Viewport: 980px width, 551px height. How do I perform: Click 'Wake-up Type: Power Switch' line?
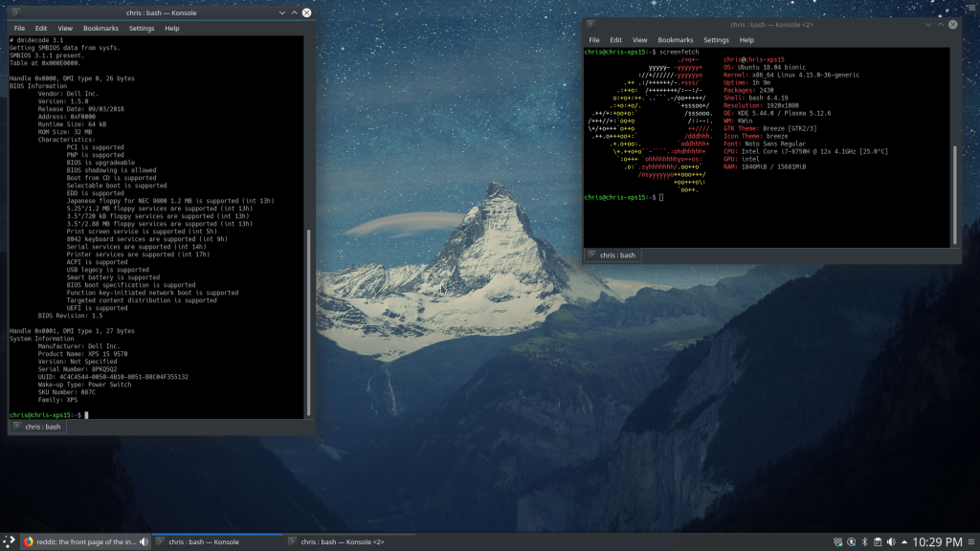tap(84, 385)
